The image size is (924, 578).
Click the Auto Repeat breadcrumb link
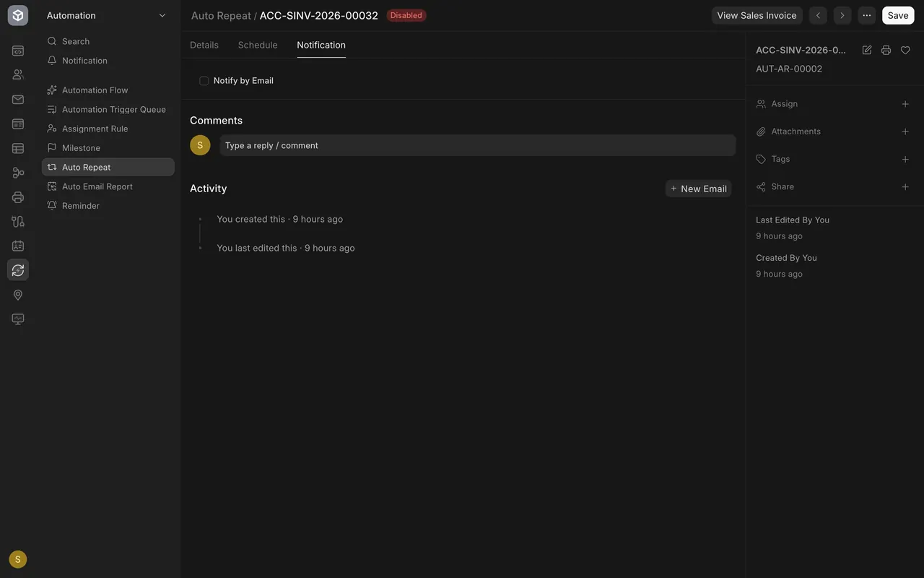(221, 15)
